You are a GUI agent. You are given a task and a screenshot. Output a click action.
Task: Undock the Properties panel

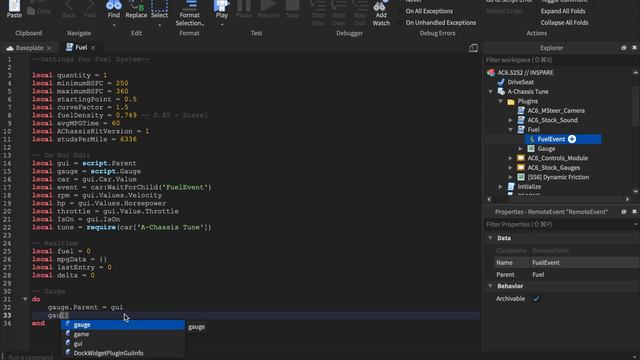[x=624, y=212]
